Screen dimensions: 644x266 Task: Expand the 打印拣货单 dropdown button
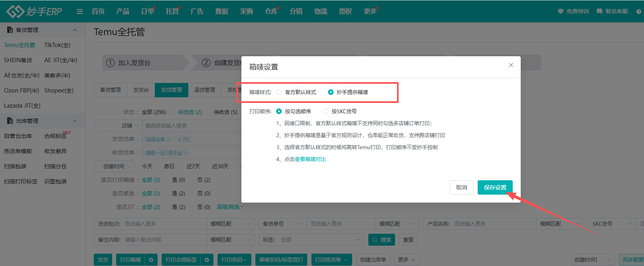tap(332, 260)
